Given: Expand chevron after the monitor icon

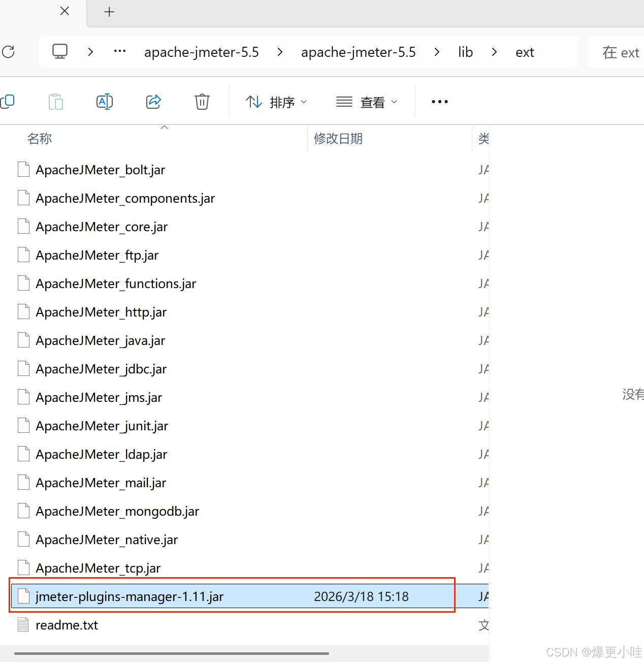Looking at the screenshot, I should coord(90,52).
